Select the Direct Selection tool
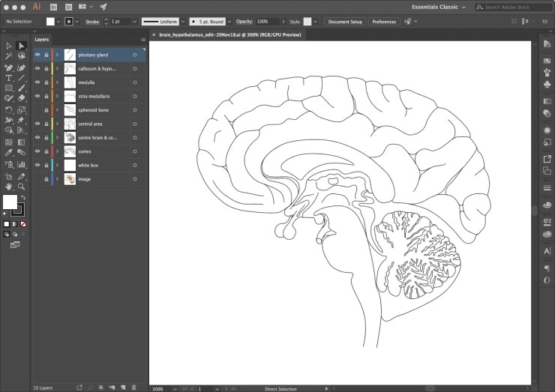 [22, 46]
